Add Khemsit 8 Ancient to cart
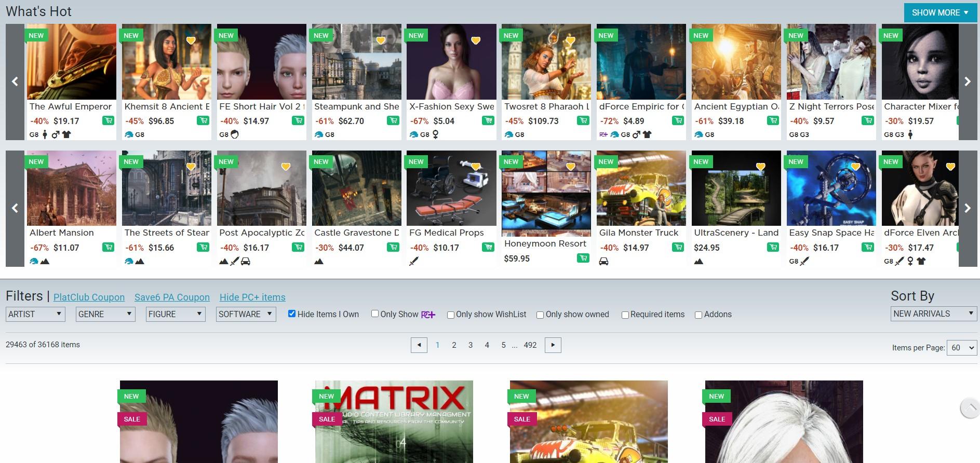 tap(203, 120)
